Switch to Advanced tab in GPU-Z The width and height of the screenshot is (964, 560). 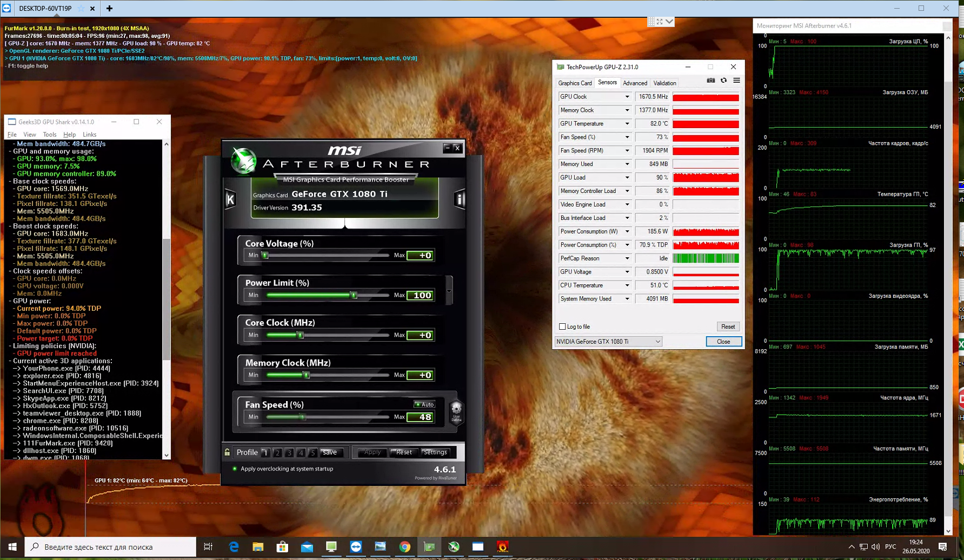tap(635, 83)
